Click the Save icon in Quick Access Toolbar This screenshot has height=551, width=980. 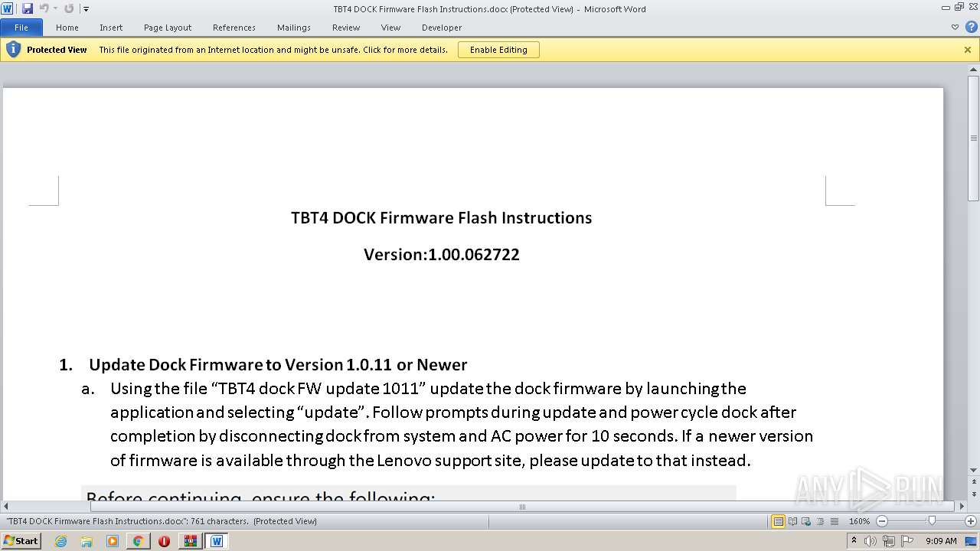(28, 8)
